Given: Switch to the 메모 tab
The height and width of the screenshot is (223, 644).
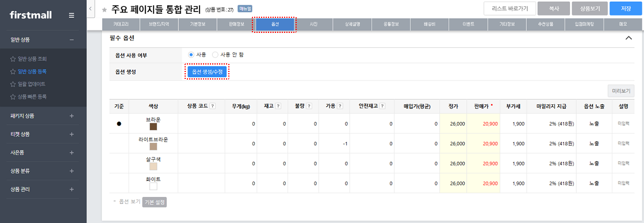Looking at the screenshot, I should [623, 25].
